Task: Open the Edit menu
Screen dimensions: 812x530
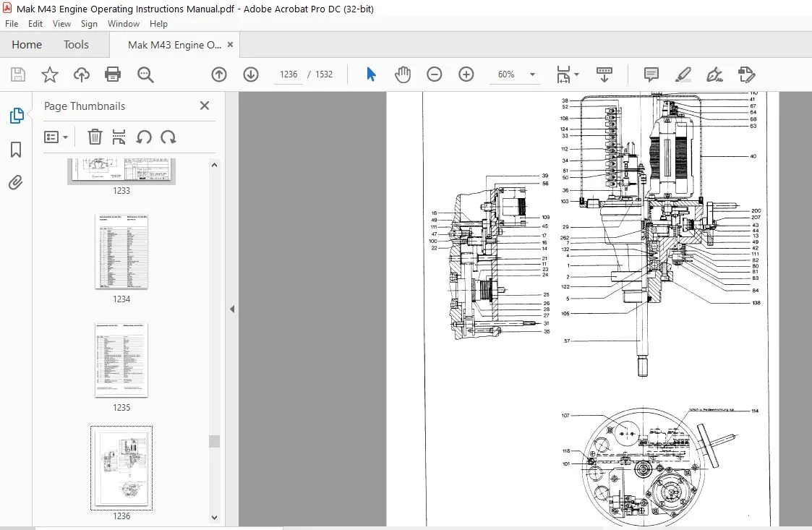Action: [x=35, y=24]
